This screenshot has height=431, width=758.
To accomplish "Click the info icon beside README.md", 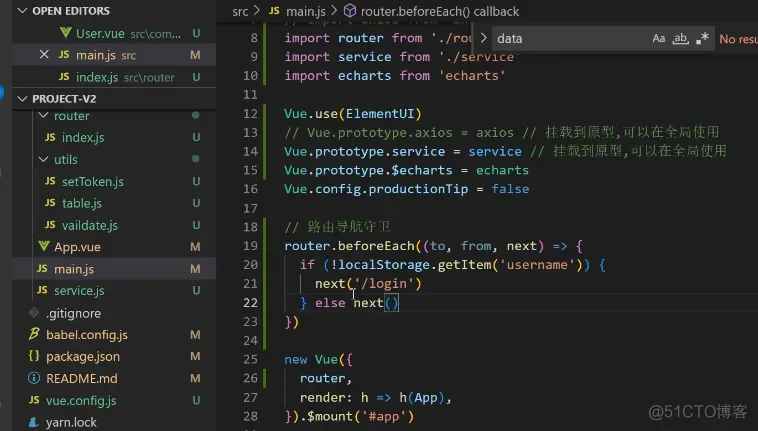I will pos(34,378).
